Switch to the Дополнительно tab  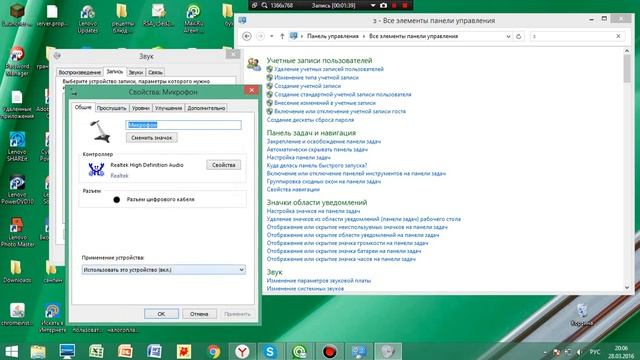pos(206,108)
